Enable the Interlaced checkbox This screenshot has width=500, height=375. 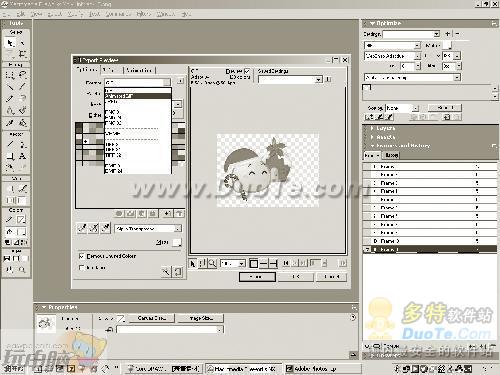pos(81,267)
